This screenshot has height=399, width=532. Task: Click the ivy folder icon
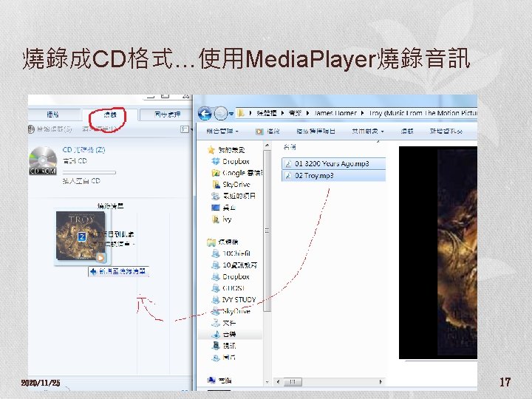[x=216, y=219]
